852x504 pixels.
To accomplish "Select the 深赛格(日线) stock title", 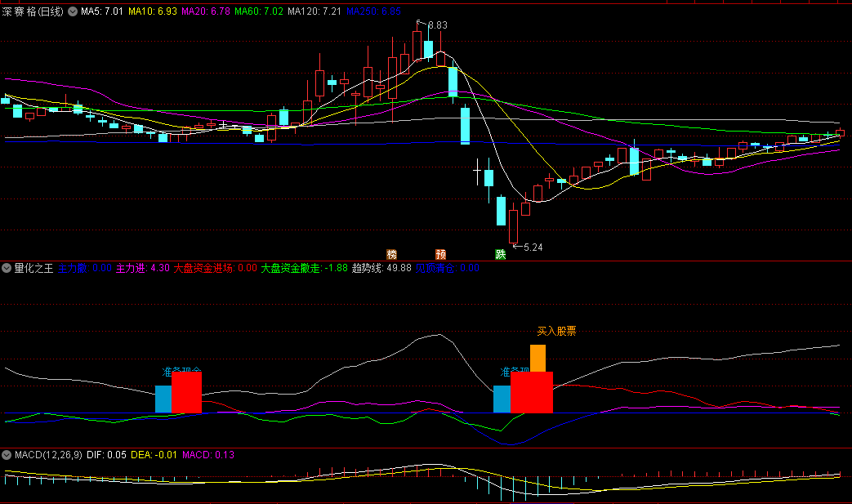I will point(33,11).
